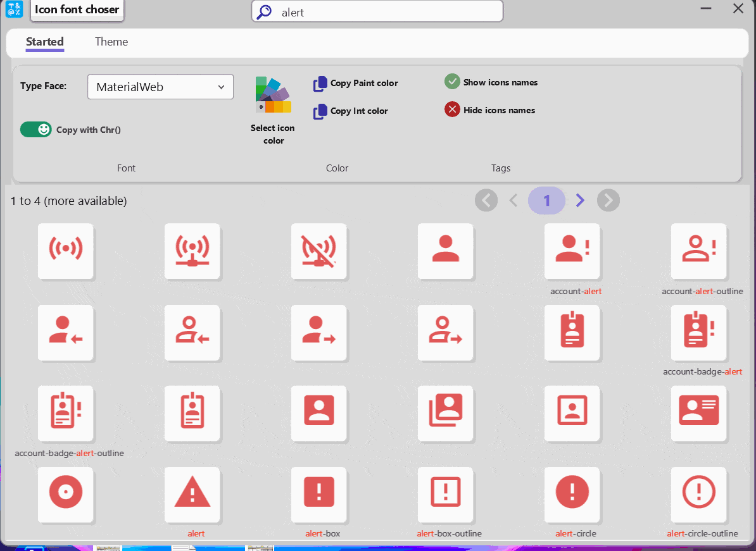The width and height of the screenshot is (756, 551).
Task: Jump to the last results page
Action: coord(608,201)
